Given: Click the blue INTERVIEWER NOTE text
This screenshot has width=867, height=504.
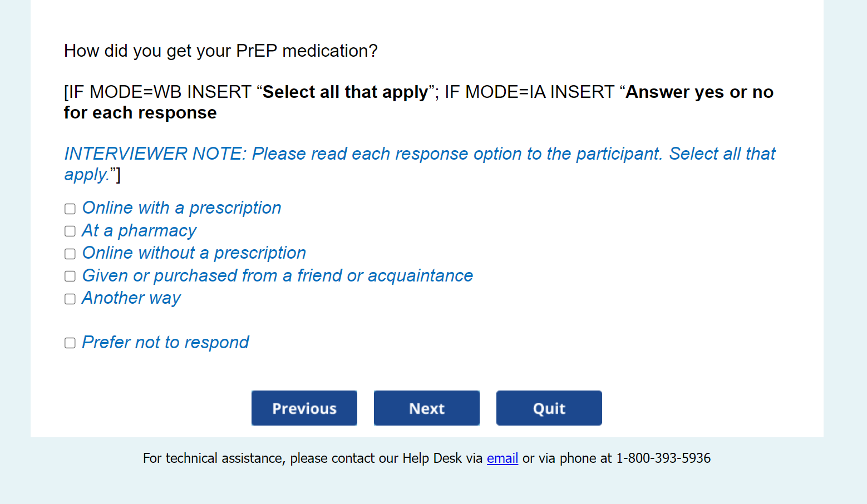Looking at the screenshot, I should pyautogui.click(x=419, y=154).
